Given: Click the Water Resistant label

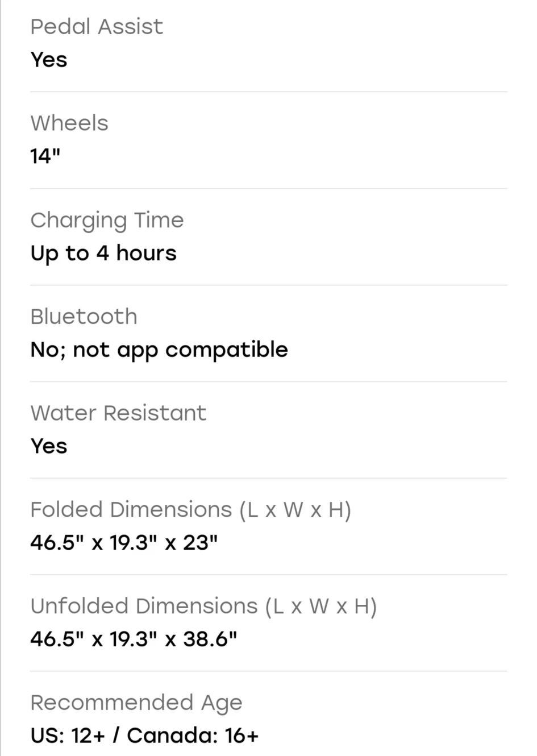Looking at the screenshot, I should click(x=118, y=413).
